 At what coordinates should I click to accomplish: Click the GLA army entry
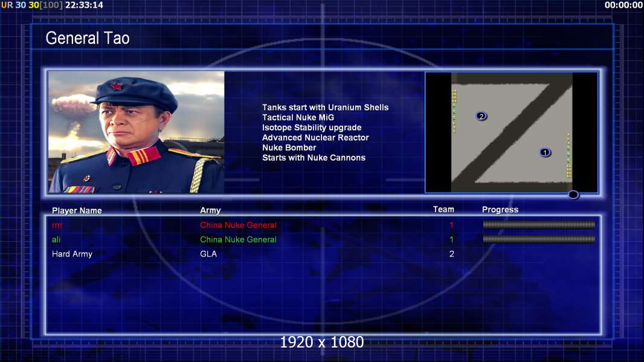coord(208,254)
